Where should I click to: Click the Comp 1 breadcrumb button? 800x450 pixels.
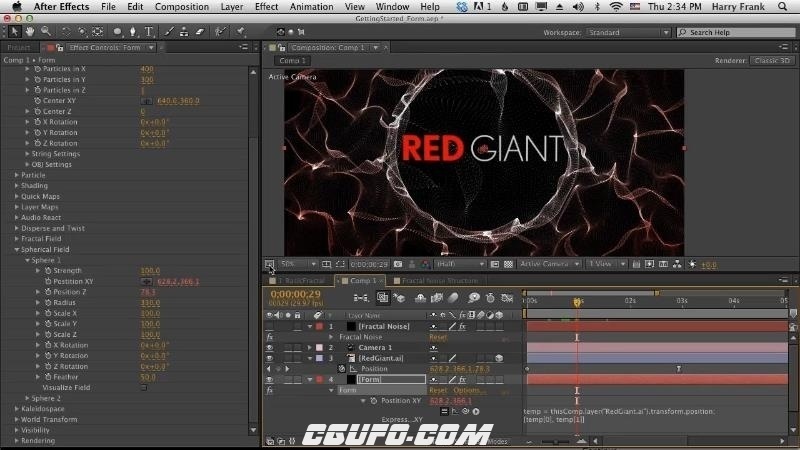tap(292, 60)
